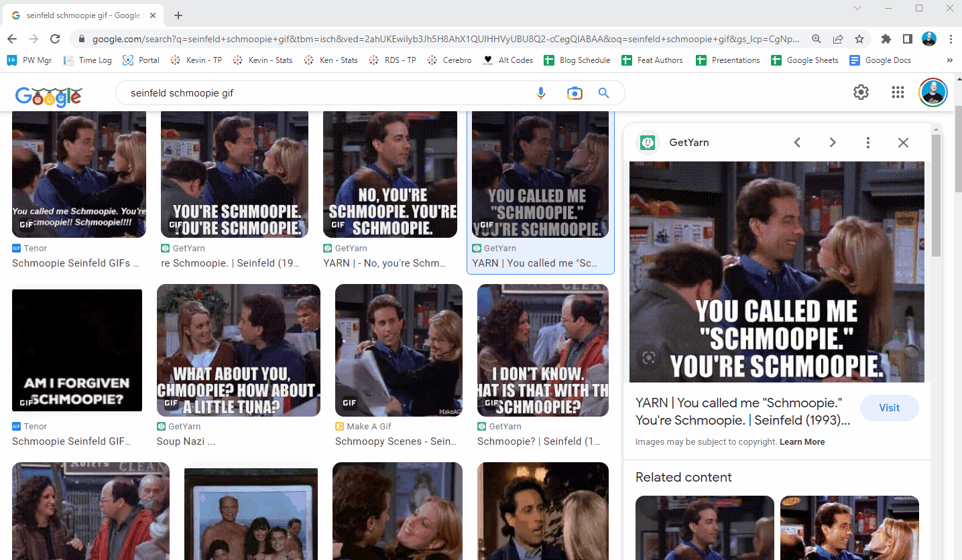Open the large preview image in side panel
The width and height of the screenshot is (962, 560).
777,272
